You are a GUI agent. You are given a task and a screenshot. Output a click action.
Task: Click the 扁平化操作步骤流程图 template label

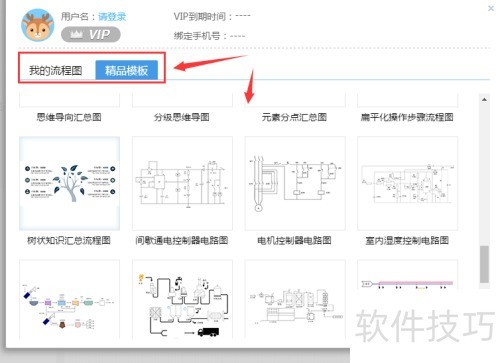pyautogui.click(x=407, y=117)
